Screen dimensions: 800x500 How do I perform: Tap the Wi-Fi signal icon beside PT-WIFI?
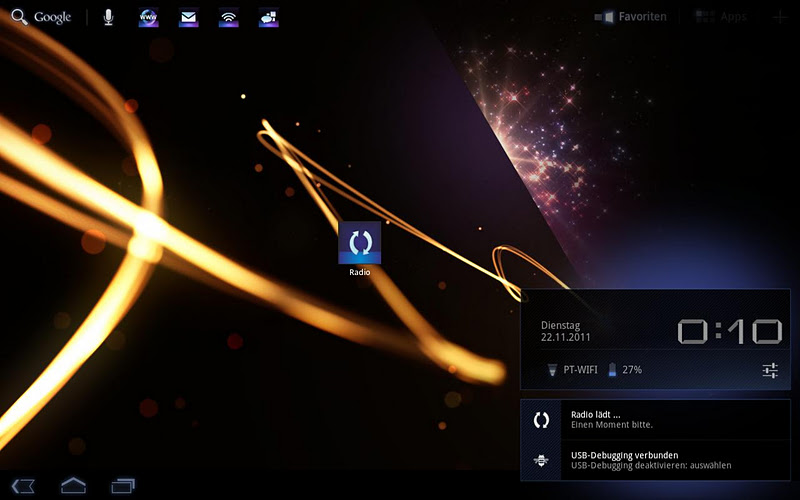point(552,370)
